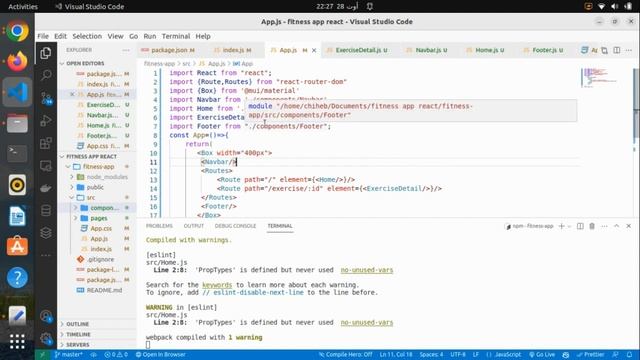Kill the terminal with trash icon
The image size is (640, 360).
592,226
